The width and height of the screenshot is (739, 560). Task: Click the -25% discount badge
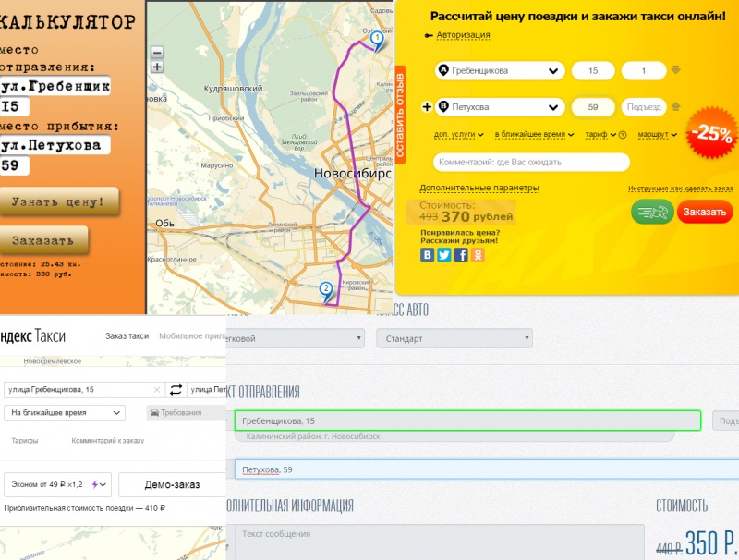click(x=713, y=134)
